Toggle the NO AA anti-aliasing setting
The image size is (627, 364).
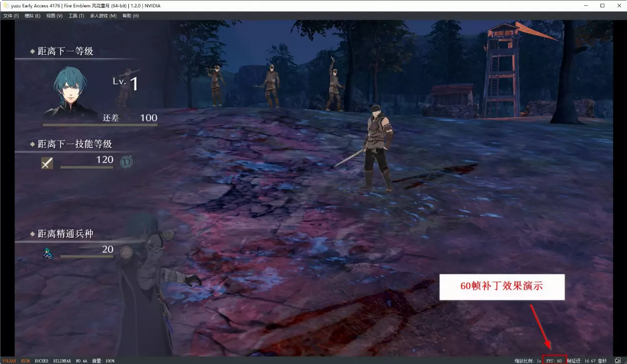[81, 361]
